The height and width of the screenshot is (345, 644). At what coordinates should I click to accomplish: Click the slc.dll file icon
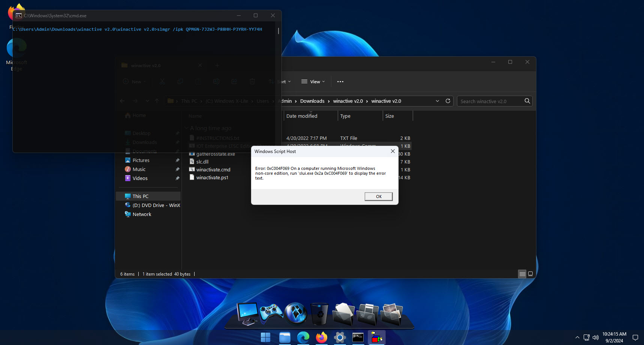192,162
